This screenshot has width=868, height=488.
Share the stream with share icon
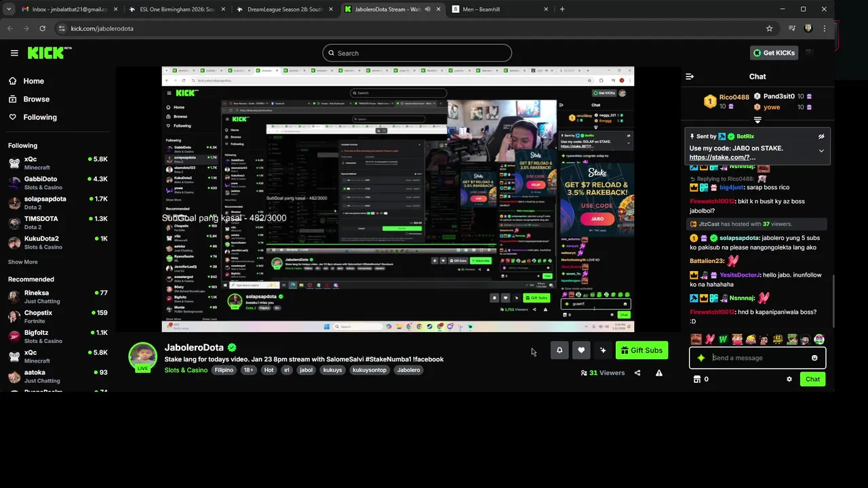(x=637, y=373)
